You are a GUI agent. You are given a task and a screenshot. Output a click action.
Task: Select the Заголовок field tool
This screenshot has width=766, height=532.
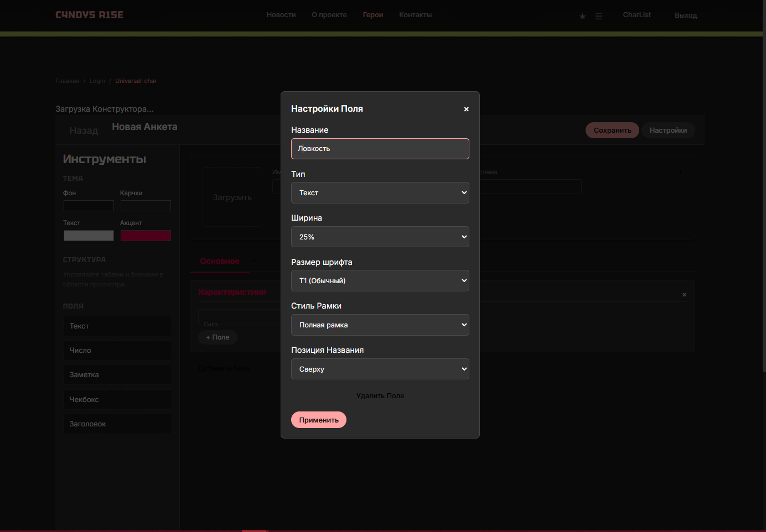(x=117, y=424)
